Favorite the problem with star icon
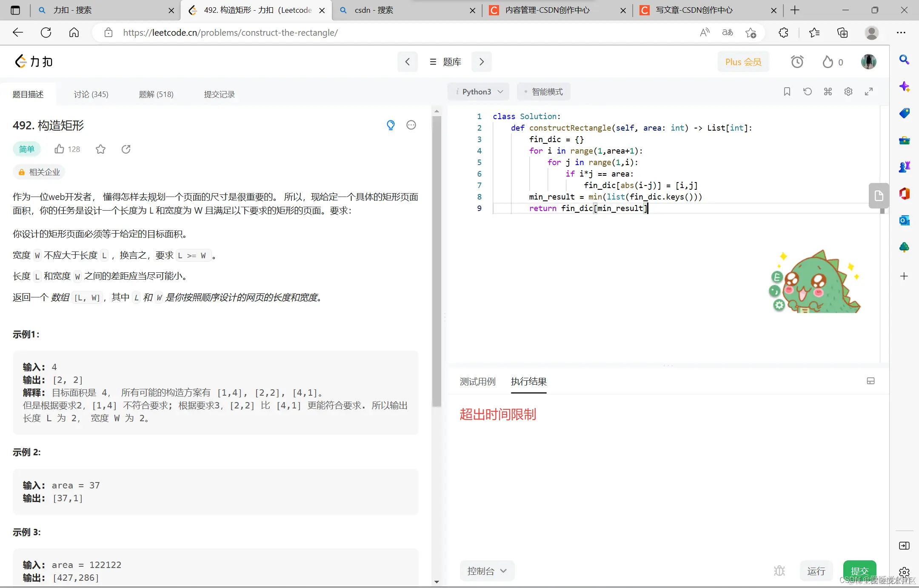Screen dimensions: 919x588 click(100, 149)
